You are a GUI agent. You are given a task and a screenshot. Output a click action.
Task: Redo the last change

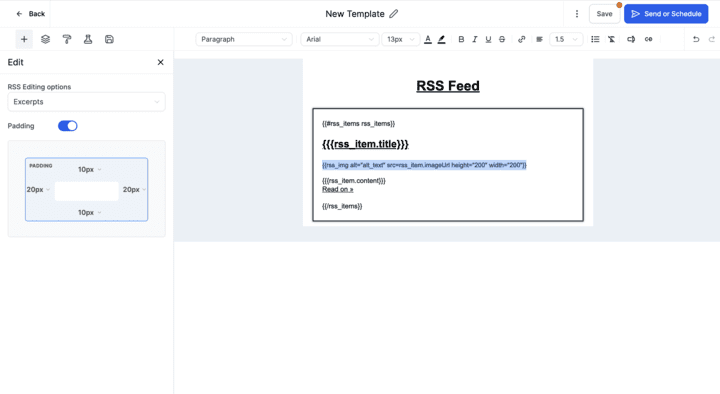point(712,39)
